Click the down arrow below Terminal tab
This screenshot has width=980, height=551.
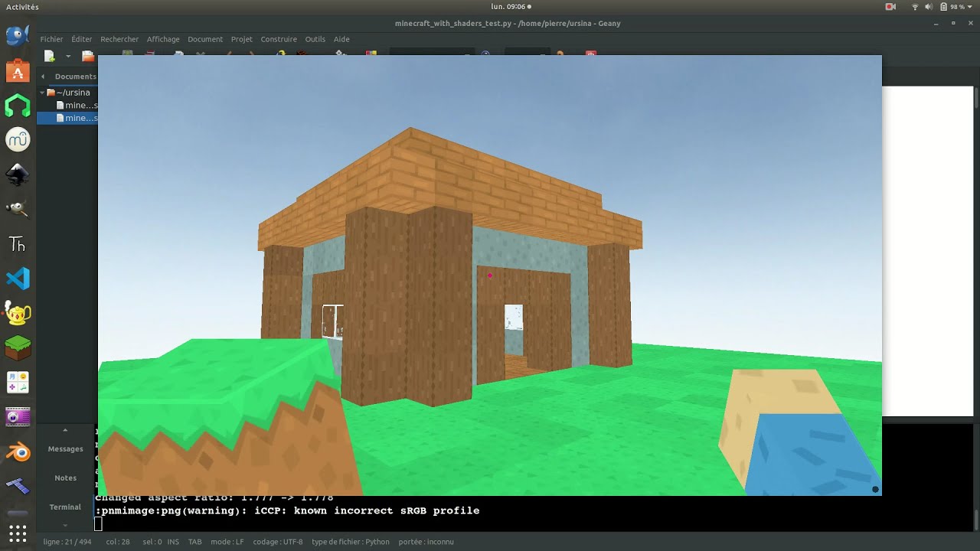point(65,525)
